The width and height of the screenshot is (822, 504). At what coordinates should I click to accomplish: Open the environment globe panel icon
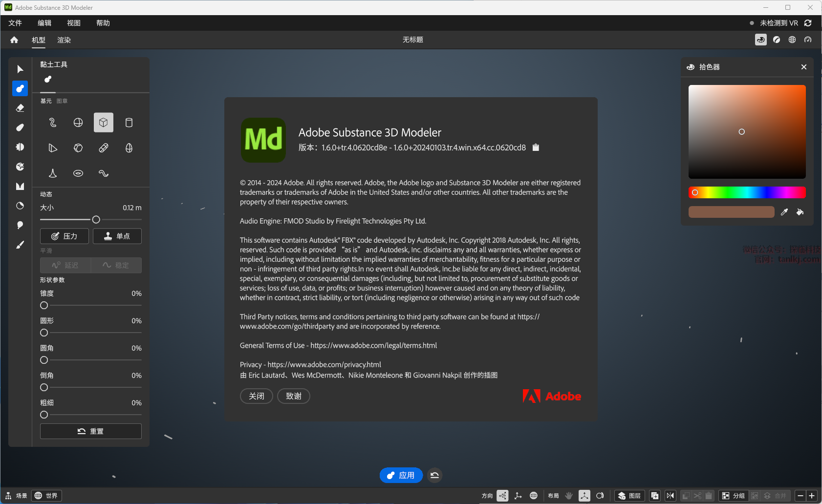(792, 40)
